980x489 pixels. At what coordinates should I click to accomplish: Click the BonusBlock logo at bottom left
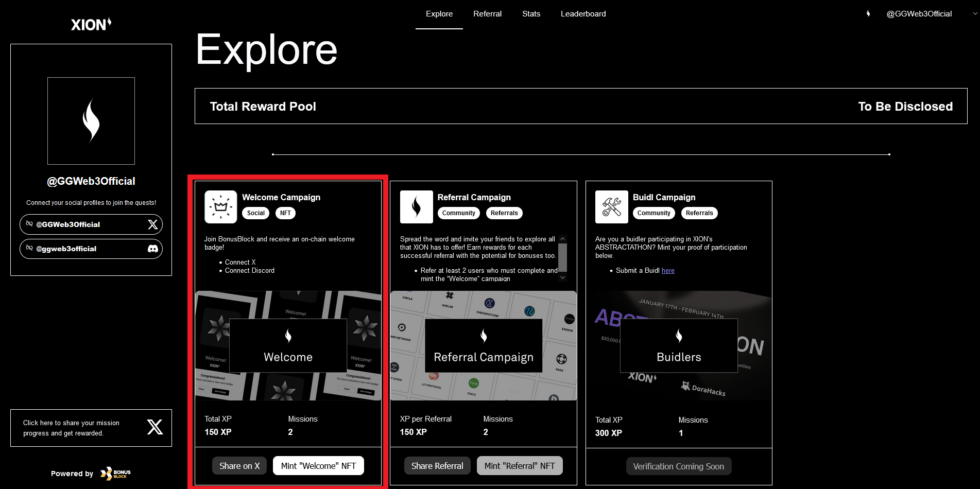click(x=115, y=473)
